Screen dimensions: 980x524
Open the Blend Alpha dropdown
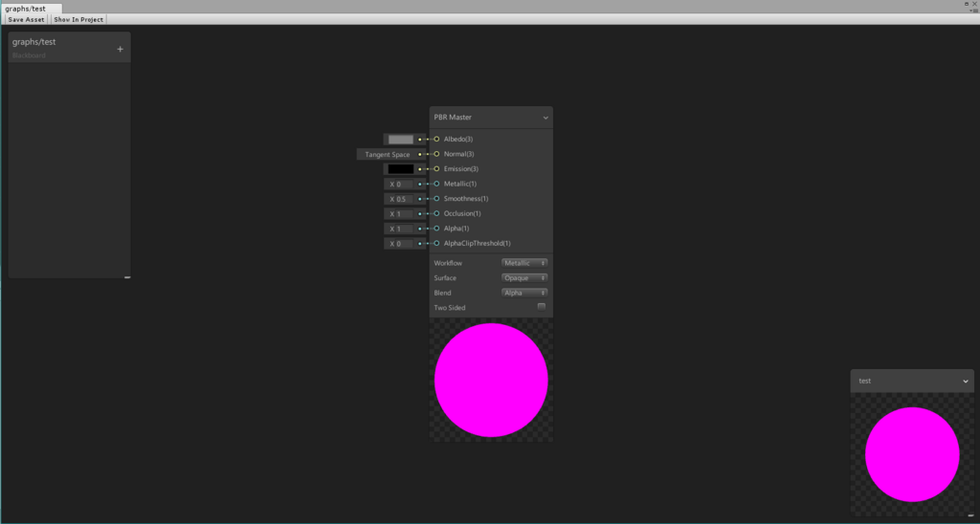coord(524,293)
